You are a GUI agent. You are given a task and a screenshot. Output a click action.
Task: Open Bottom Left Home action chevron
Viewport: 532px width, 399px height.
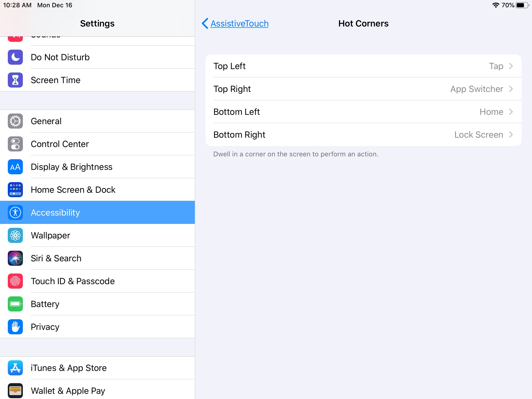point(511,112)
